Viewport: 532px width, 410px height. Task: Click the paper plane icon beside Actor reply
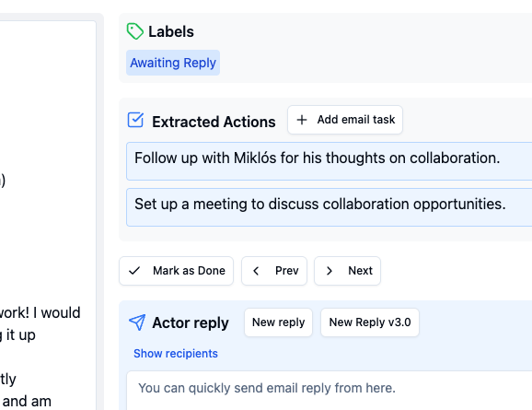(137, 322)
